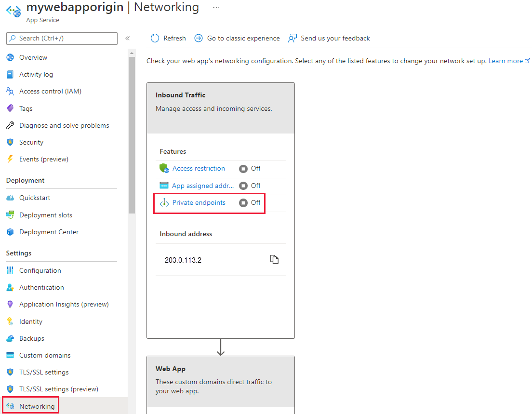
Task: Open Events (preview) via lightning icon
Action: (x=11, y=159)
